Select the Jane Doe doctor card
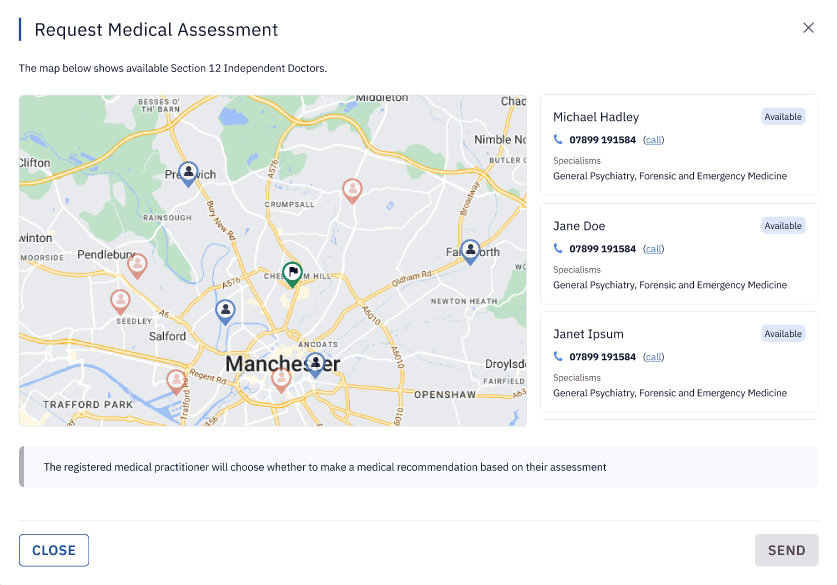Screen dimensions: 837x585 click(x=679, y=254)
